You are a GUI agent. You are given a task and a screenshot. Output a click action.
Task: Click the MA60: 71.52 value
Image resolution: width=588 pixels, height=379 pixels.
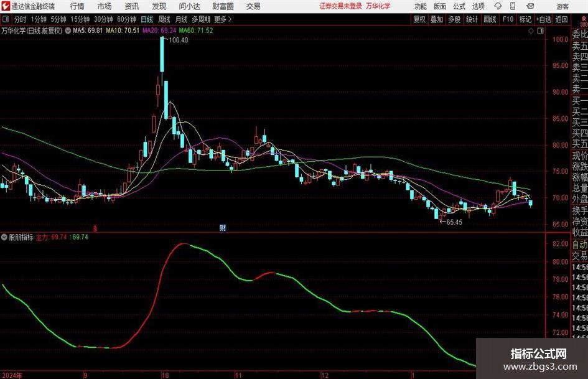pyautogui.click(x=196, y=30)
